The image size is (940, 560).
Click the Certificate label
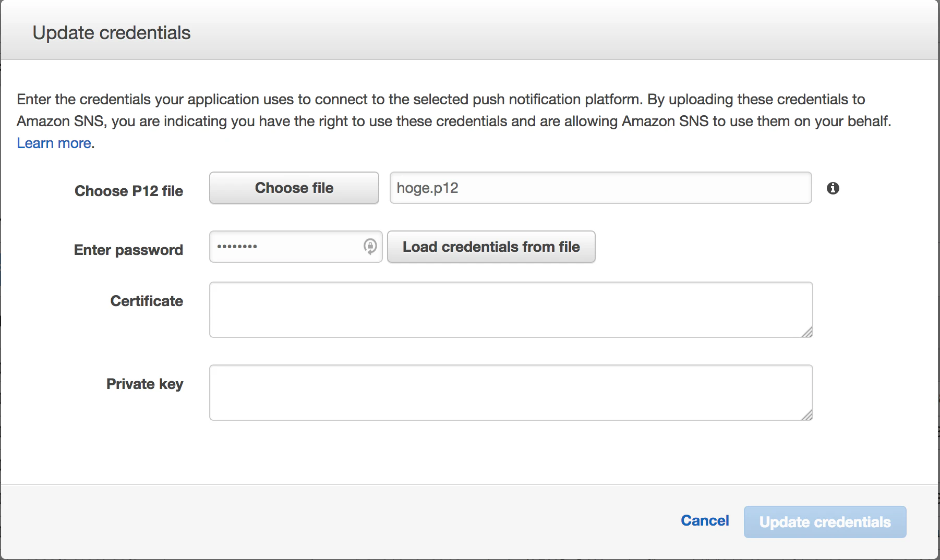click(147, 301)
